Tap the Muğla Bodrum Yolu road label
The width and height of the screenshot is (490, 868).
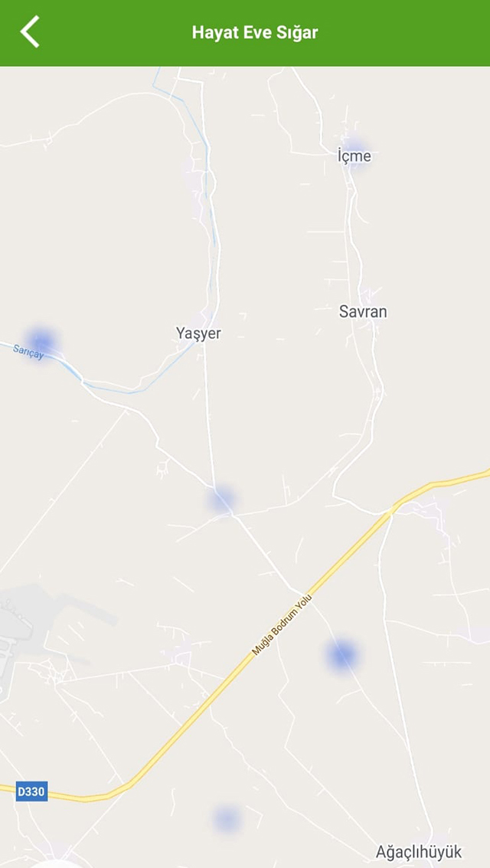pos(283,624)
